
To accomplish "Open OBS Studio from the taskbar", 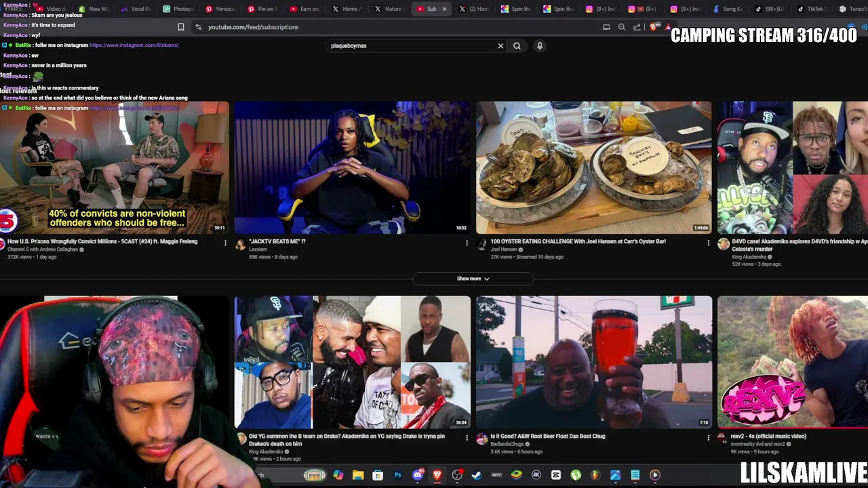I will (457, 475).
